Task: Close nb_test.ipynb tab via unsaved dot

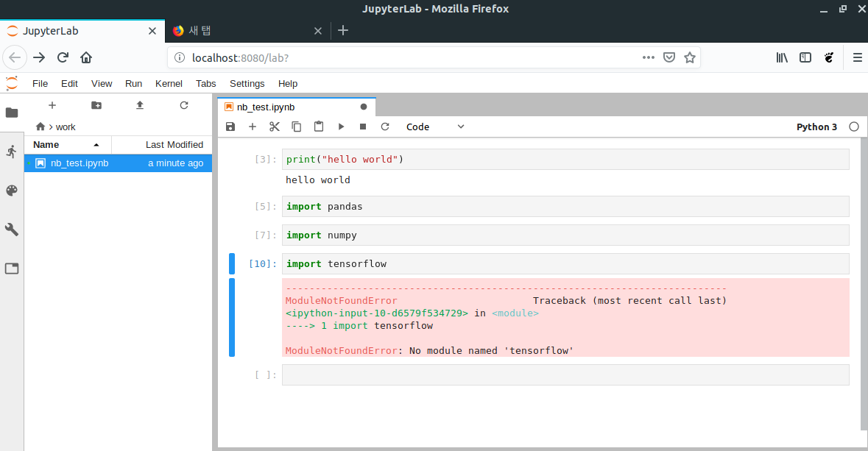Action: tap(364, 107)
